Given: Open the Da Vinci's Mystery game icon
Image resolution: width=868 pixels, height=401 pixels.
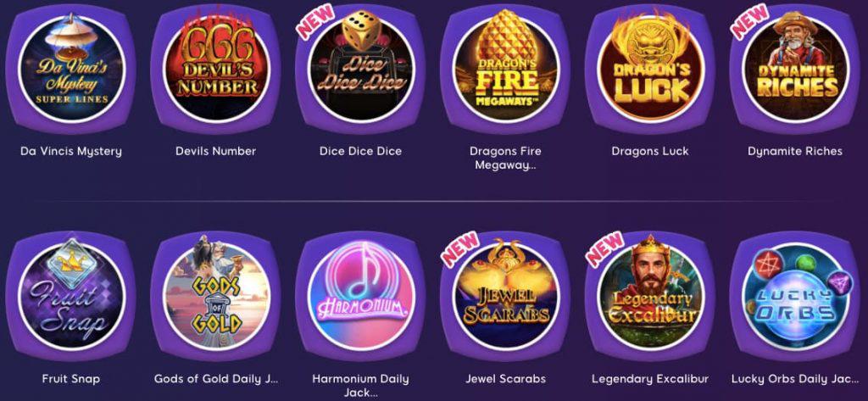Looking at the screenshot, I should pyautogui.click(x=71, y=69).
